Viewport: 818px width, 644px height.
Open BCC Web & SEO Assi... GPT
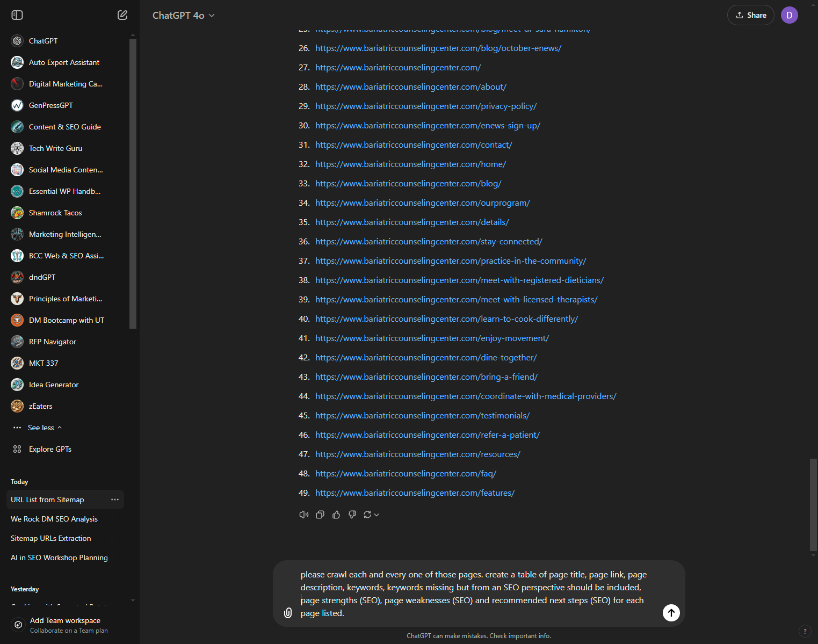pyautogui.click(x=67, y=256)
